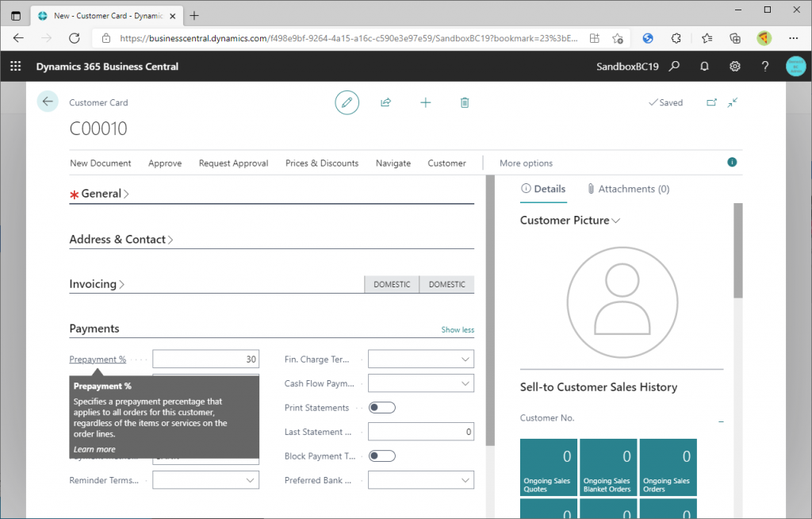The height and width of the screenshot is (519, 812).
Task: Open Reminder Terms dropdown
Action: coord(250,480)
